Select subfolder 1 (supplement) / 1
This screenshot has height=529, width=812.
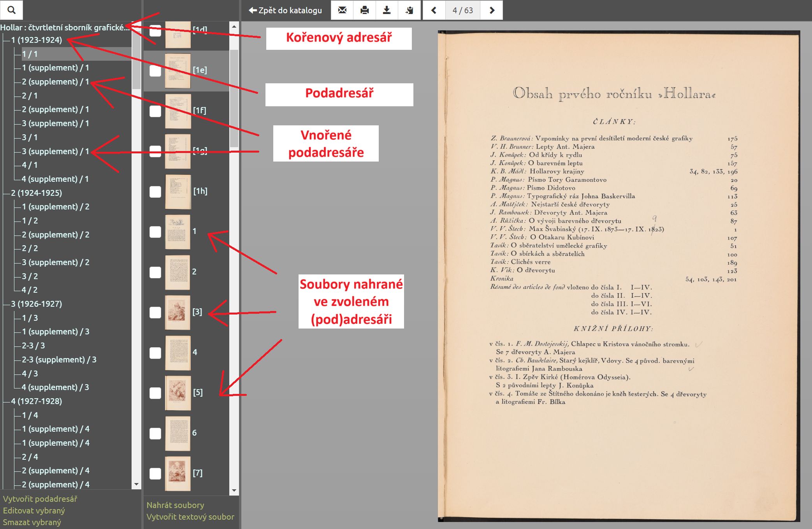[56, 68]
